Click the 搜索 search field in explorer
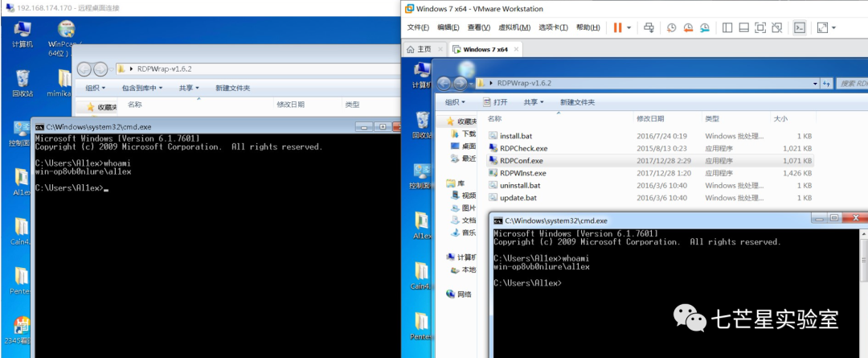This screenshot has width=868, height=358. [x=850, y=83]
